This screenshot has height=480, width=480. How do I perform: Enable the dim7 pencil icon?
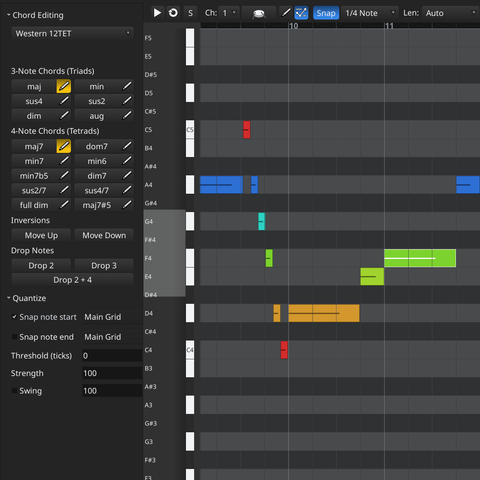127,176
